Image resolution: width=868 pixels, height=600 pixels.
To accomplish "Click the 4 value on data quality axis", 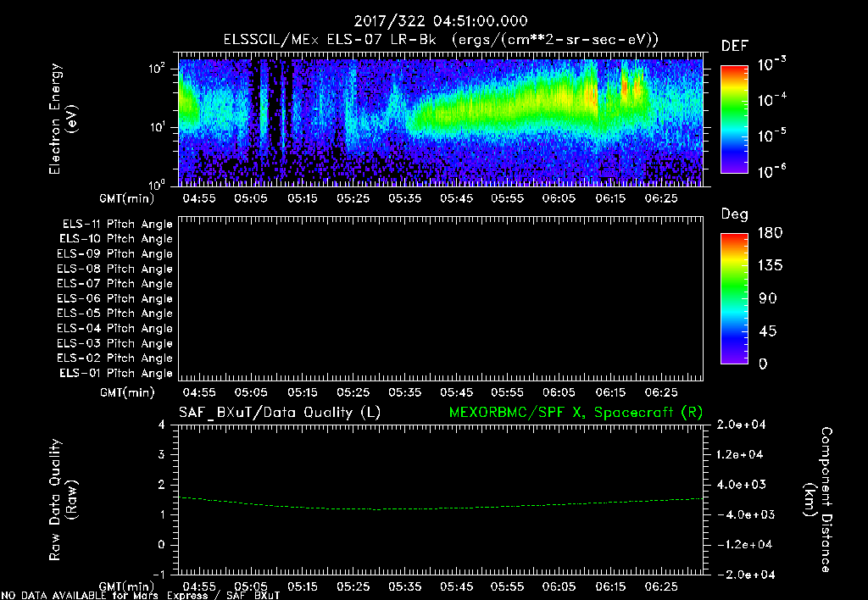I will click(162, 425).
